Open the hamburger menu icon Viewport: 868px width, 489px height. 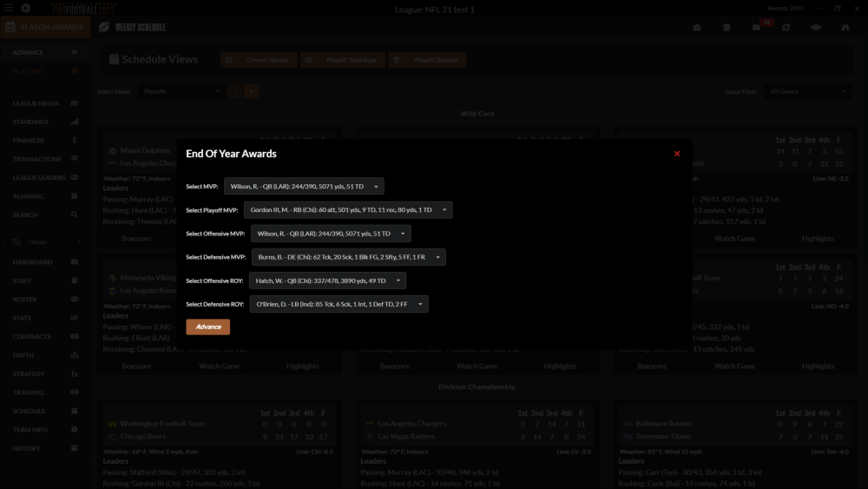8,9
